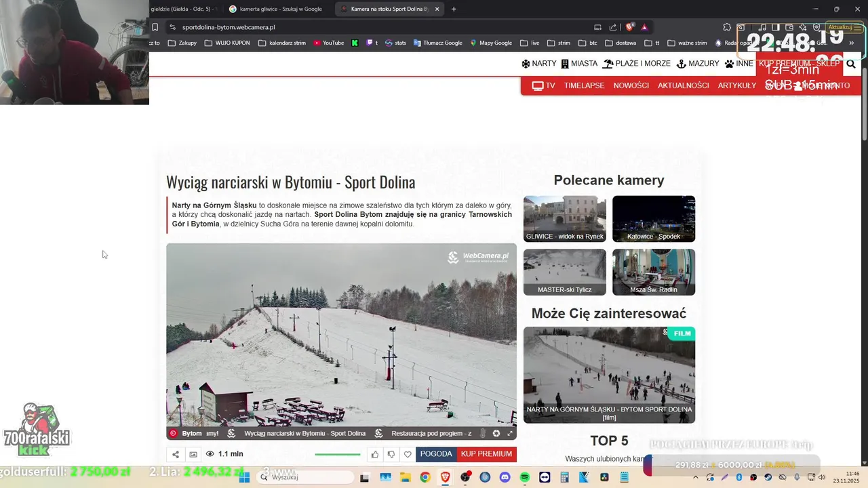Open Katowice - Spodek camera thumbnail
868x488 pixels.
point(654,219)
